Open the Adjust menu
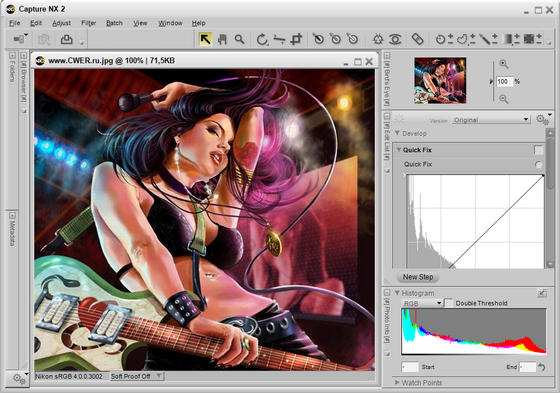 tap(61, 23)
